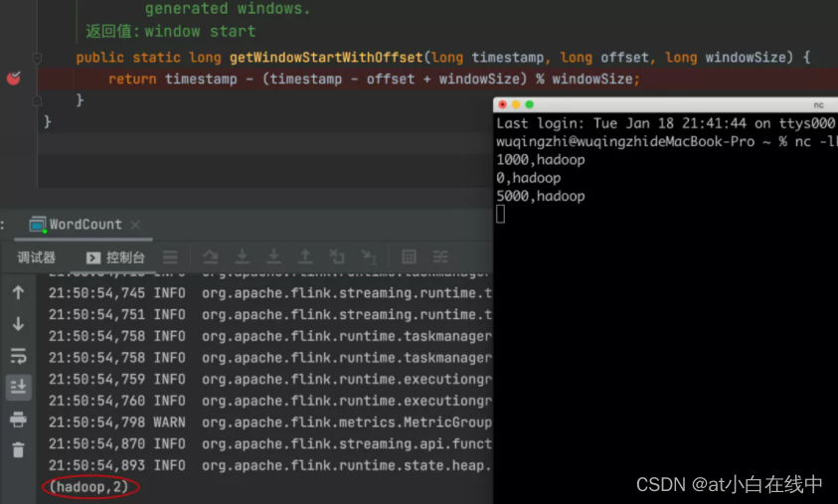Viewport: 838px width, 504px height.
Task: Click '% windowSize;' in the return statement
Action: 587,80
